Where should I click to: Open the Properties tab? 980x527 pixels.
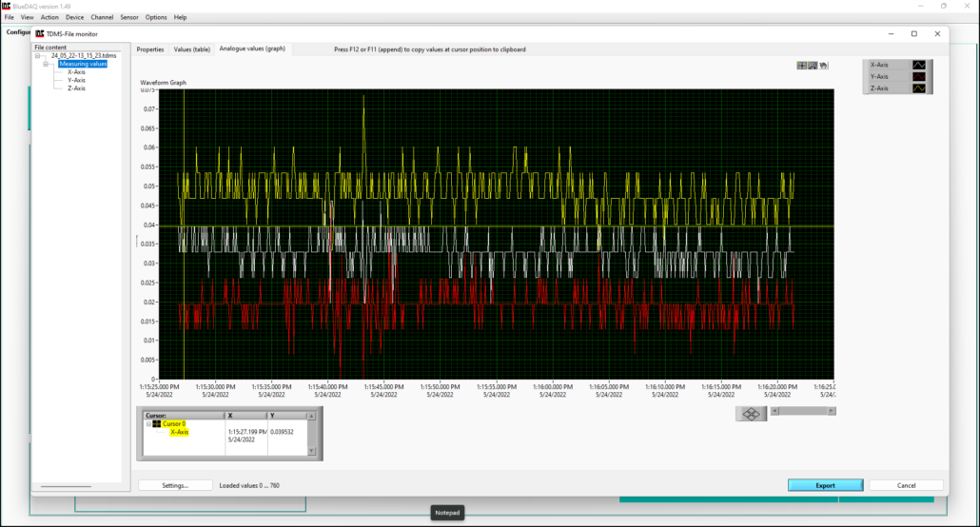click(150, 49)
